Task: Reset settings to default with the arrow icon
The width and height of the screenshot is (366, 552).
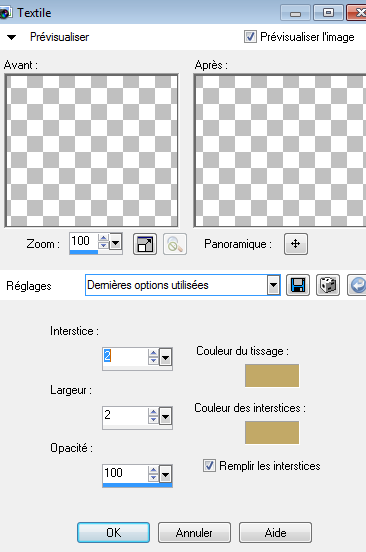Action: click(357, 285)
